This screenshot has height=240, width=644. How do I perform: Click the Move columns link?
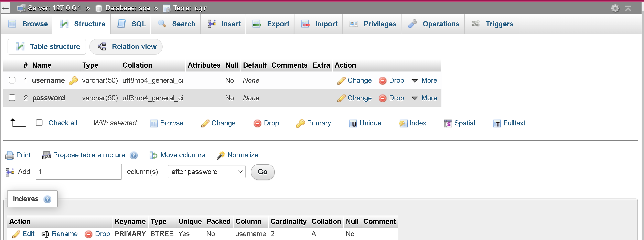click(x=182, y=155)
